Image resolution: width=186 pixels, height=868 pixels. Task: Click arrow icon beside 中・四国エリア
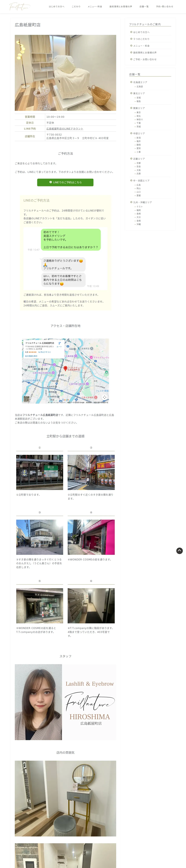pos(131,180)
